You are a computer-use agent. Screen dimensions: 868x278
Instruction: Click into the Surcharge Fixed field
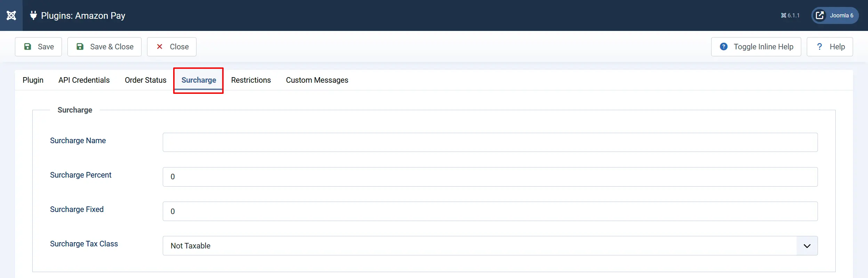point(490,211)
